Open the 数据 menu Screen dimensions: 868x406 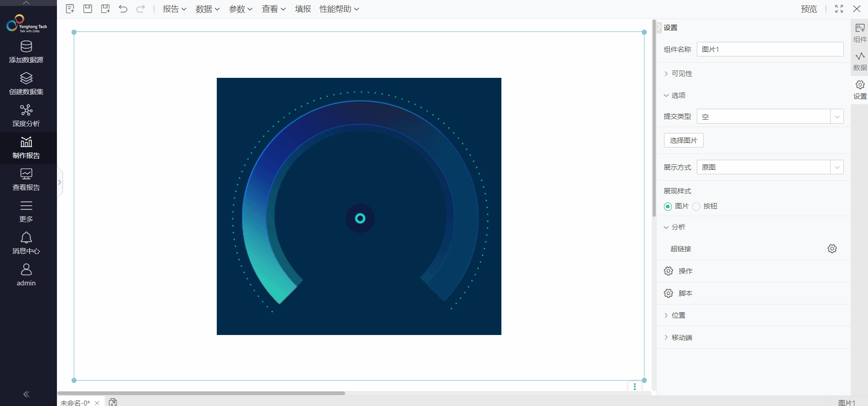(208, 9)
